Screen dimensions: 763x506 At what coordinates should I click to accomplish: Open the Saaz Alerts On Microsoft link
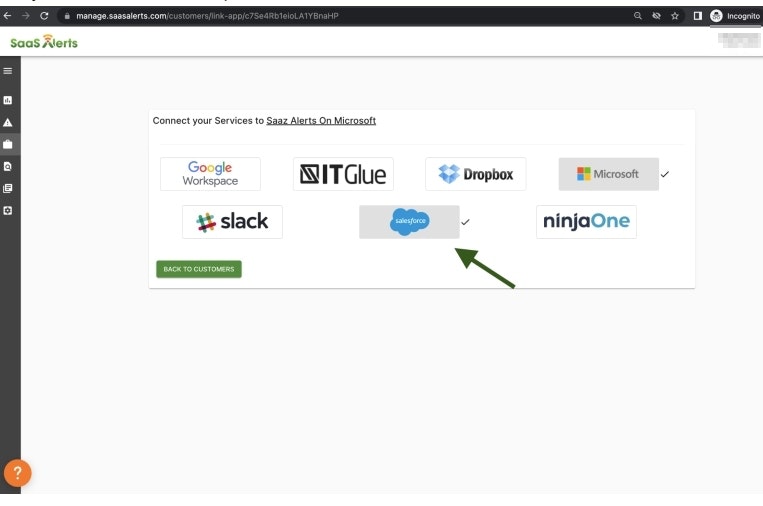coord(321,121)
